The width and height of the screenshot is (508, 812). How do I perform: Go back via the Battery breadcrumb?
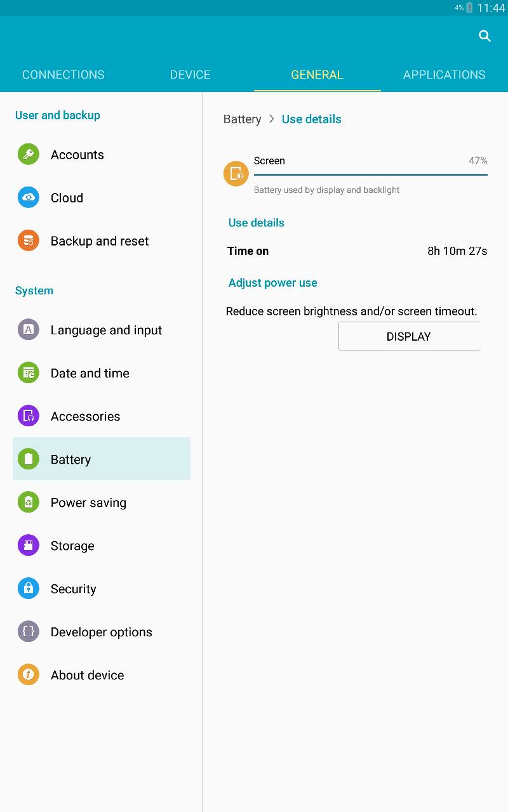click(242, 119)
